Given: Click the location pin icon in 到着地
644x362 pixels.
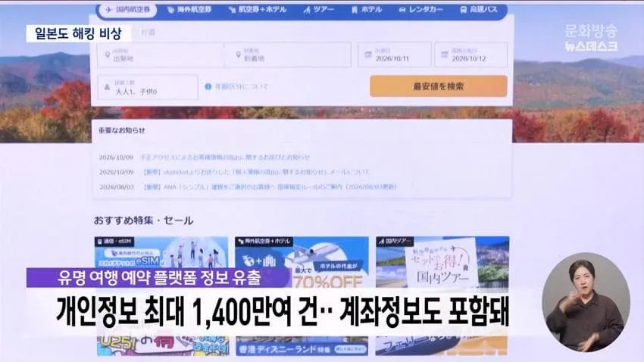Looking at the screenshot, I should 238,55.
